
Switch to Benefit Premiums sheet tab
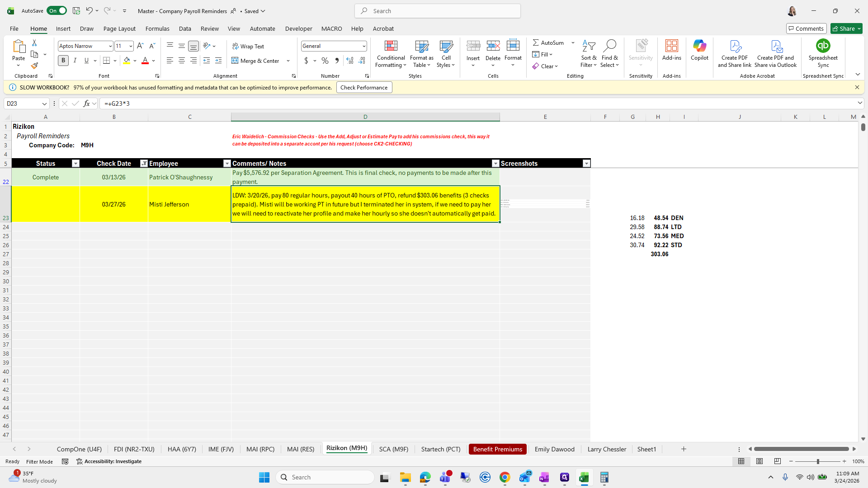coord(497,449)
